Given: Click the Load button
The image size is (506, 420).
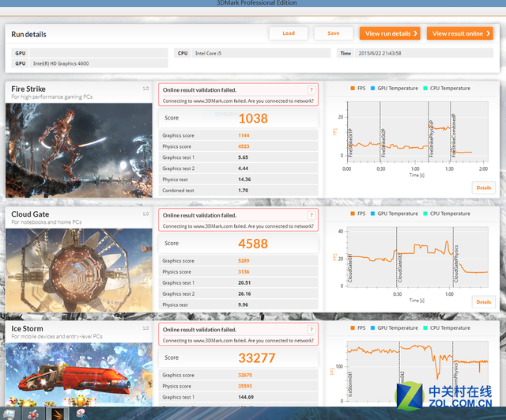Looking at the screenshot, I should click(289, 33).
